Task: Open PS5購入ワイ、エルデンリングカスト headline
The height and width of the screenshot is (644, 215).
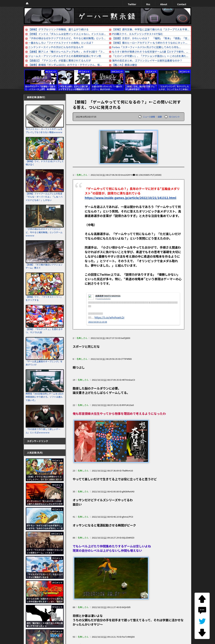Action: click(x=137, y=34)
